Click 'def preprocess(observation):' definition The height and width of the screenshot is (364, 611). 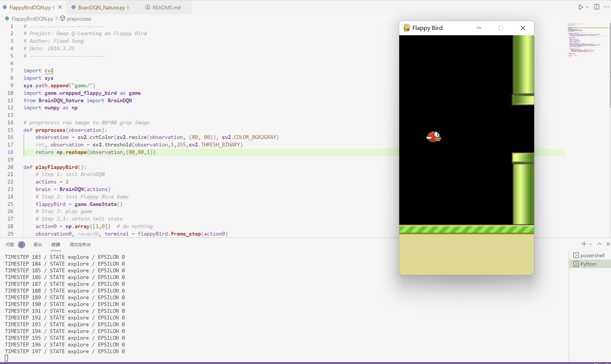point(65,130)
